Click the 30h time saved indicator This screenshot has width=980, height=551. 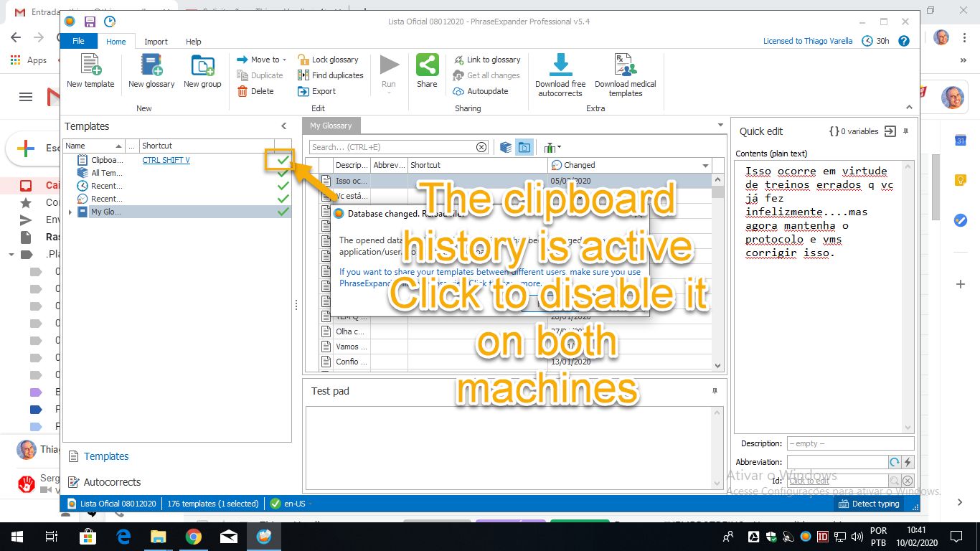(876, 41)
